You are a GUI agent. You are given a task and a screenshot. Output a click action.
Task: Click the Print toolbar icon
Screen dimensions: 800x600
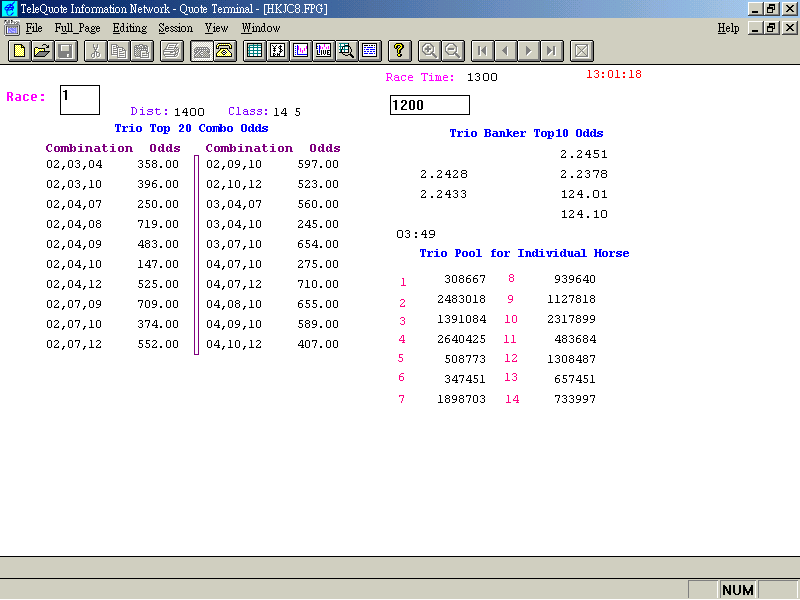(172, 51)
